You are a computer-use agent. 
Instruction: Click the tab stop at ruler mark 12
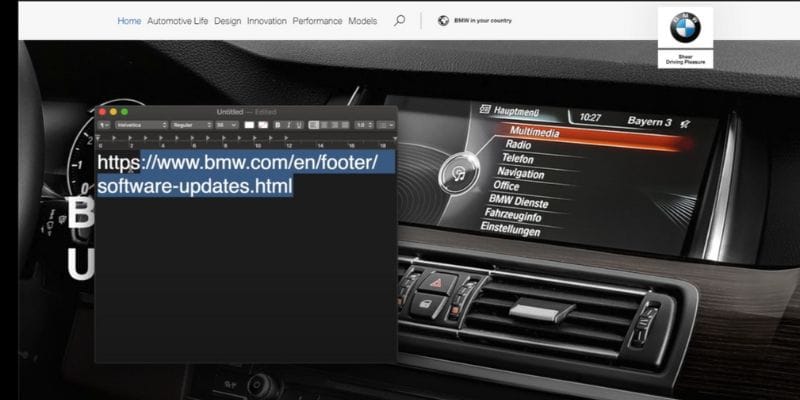(286, 138)
